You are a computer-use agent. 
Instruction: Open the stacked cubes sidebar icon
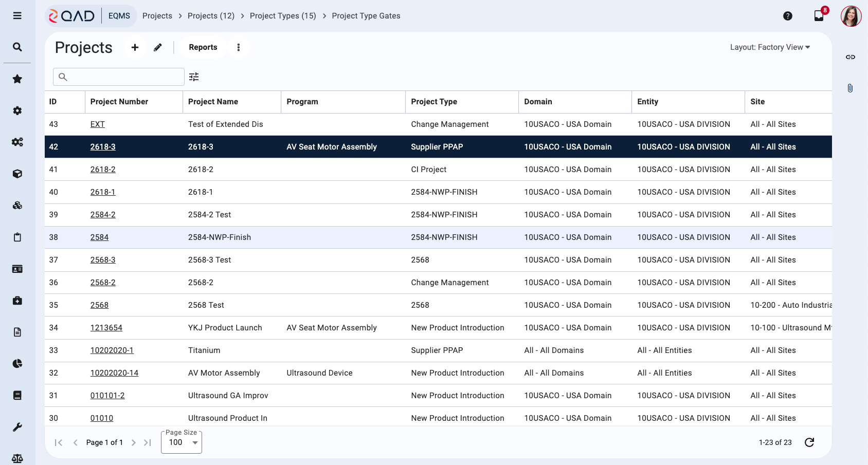[x=17, y=206]
